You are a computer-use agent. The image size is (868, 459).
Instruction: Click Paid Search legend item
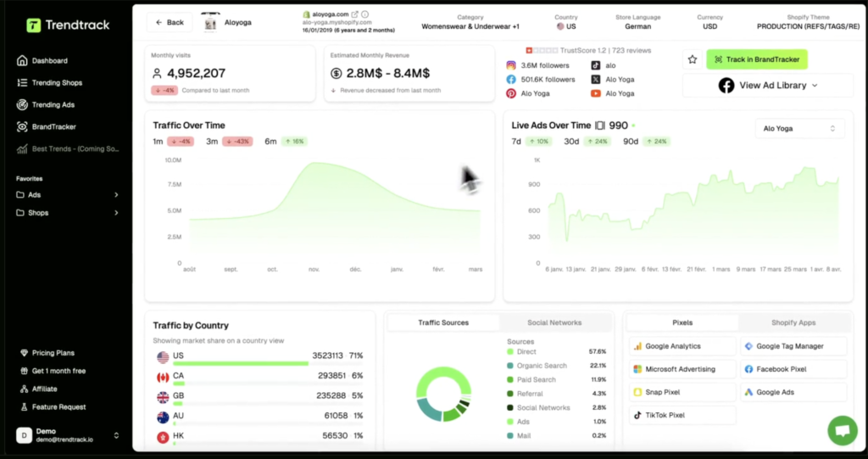pos(556,380)
